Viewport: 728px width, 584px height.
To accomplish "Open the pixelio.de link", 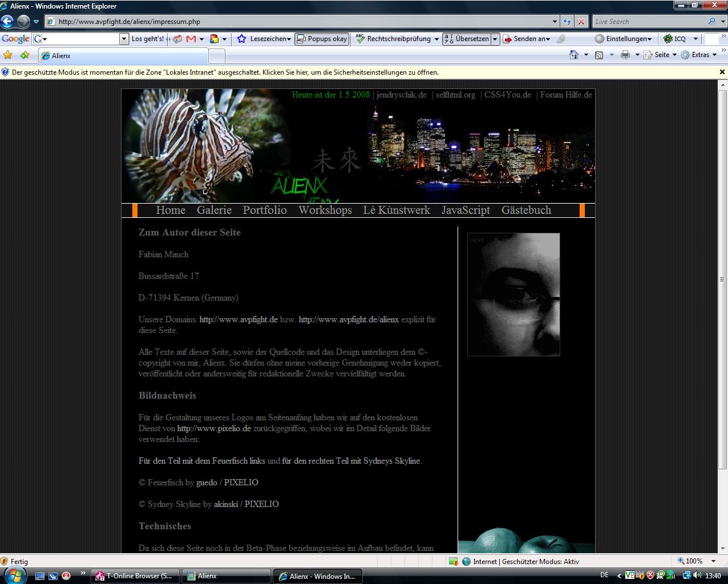I will (x=214, y=428).
